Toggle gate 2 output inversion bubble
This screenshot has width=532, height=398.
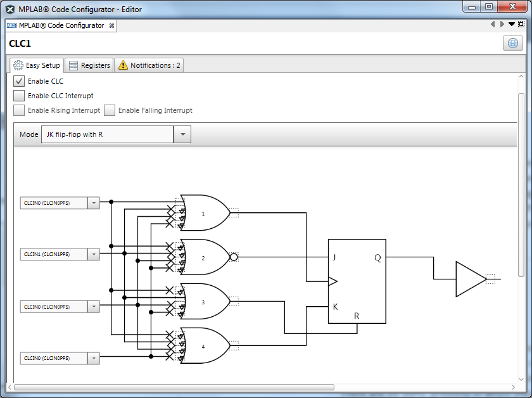234,257
